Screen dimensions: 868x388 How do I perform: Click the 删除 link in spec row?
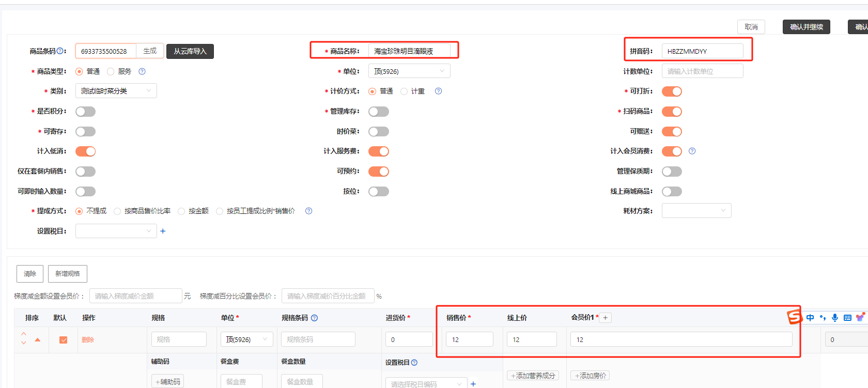pos(88,340)
